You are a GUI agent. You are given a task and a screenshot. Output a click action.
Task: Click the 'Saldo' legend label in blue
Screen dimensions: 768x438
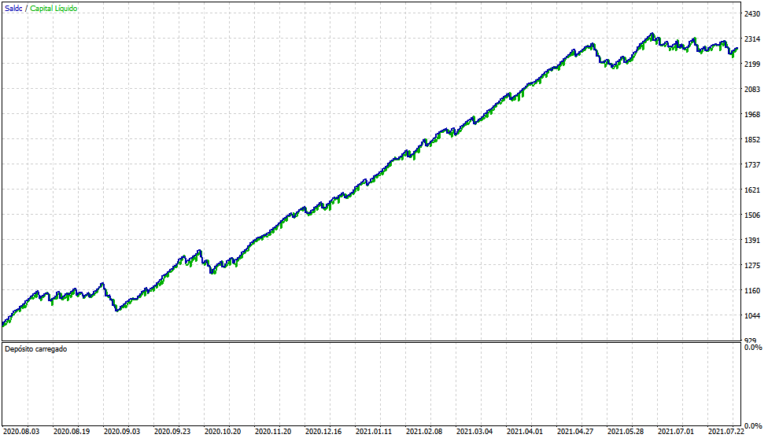click(13, 8)
